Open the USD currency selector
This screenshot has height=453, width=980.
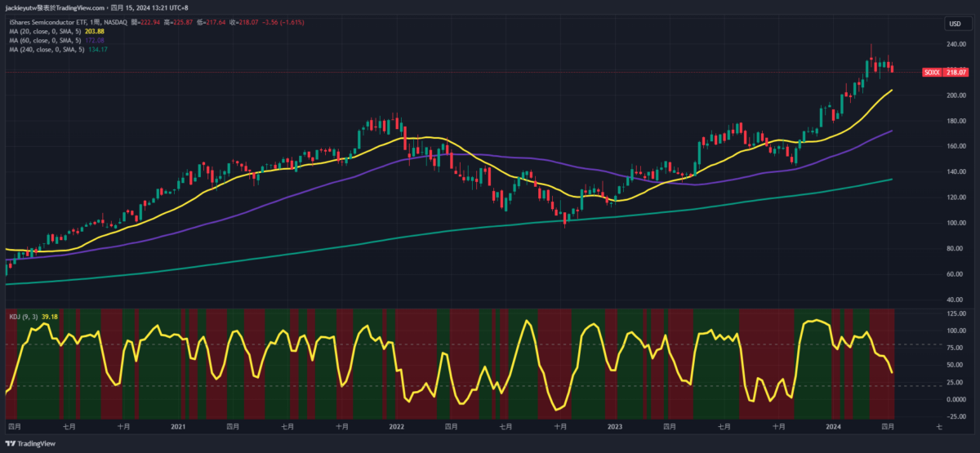click(x=953, y=24)
